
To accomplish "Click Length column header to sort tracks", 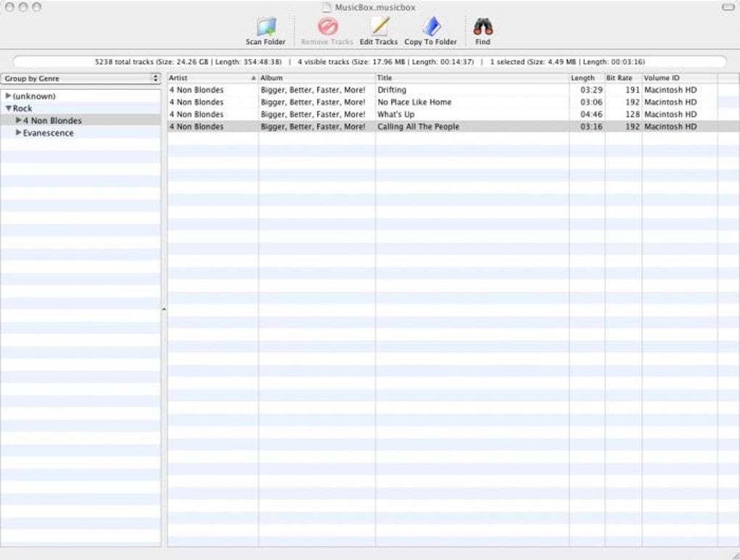I will pos(583,78).
